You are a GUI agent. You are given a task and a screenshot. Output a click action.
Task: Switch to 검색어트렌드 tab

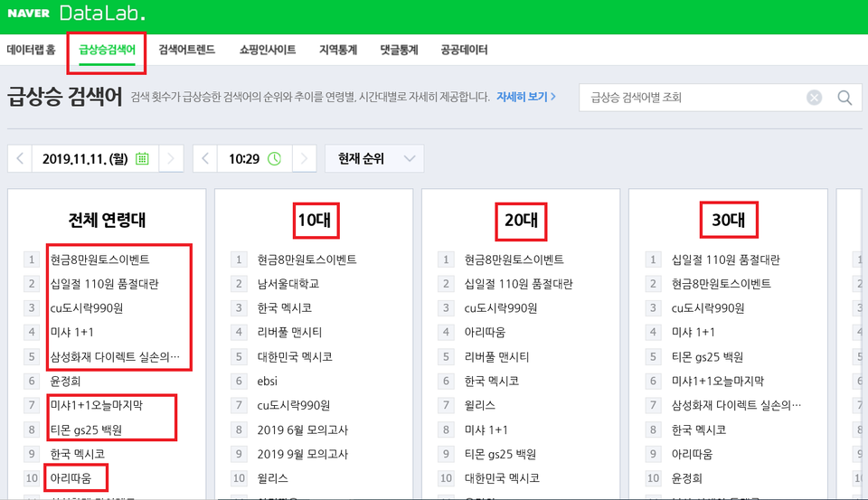point(186,50)
